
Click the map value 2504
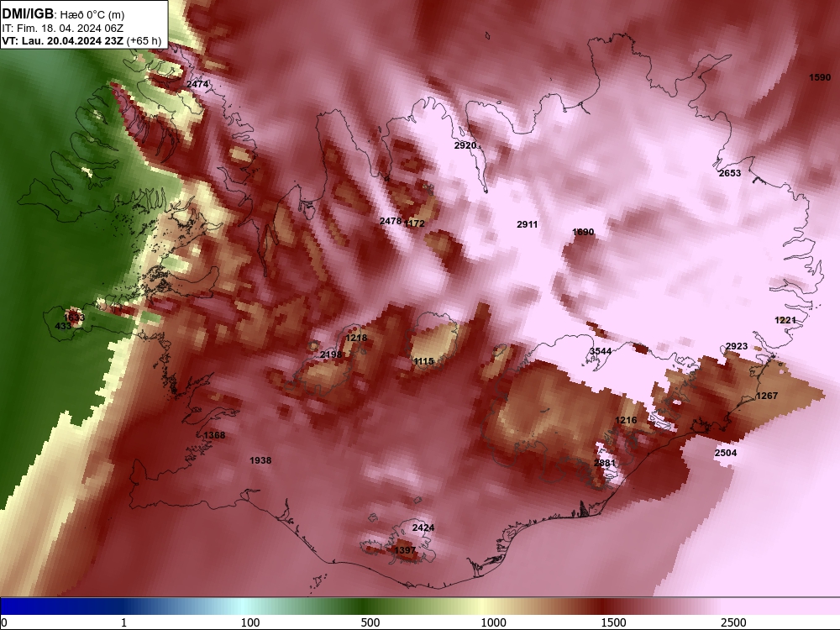[x=726, y=453]
